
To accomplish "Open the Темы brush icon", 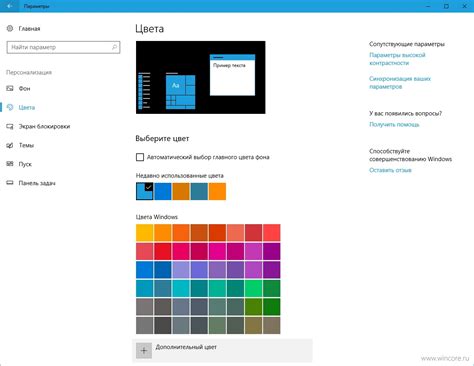I will pyautogui.click(x=10, y=145).
